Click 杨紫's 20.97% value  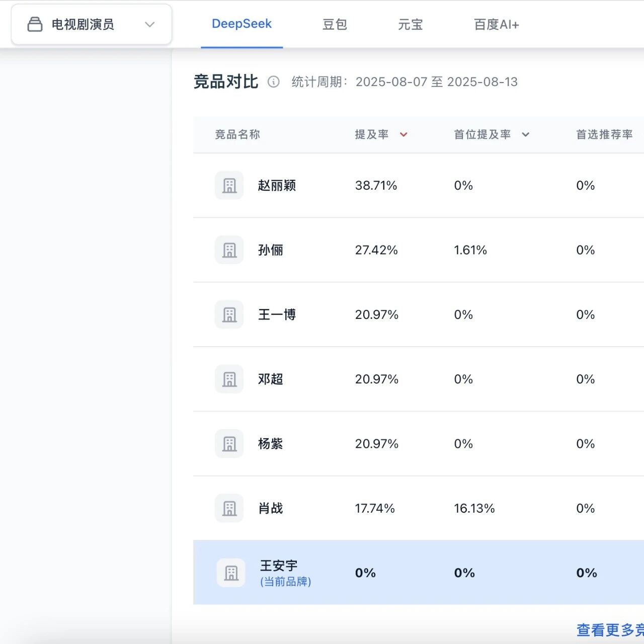pos(377,444)
